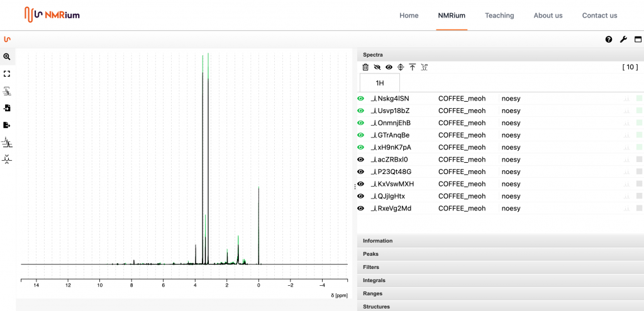Toggle visibility of spectrum P23Qt48G
The width and height of the screenshot is (644, 311).
[x=360, y=172]
